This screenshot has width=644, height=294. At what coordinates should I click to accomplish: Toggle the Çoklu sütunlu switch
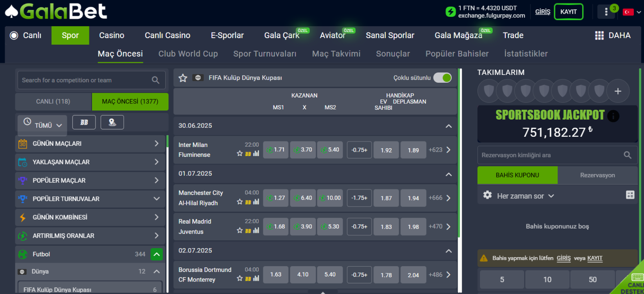pyautogui.click(x=442, y=78)
